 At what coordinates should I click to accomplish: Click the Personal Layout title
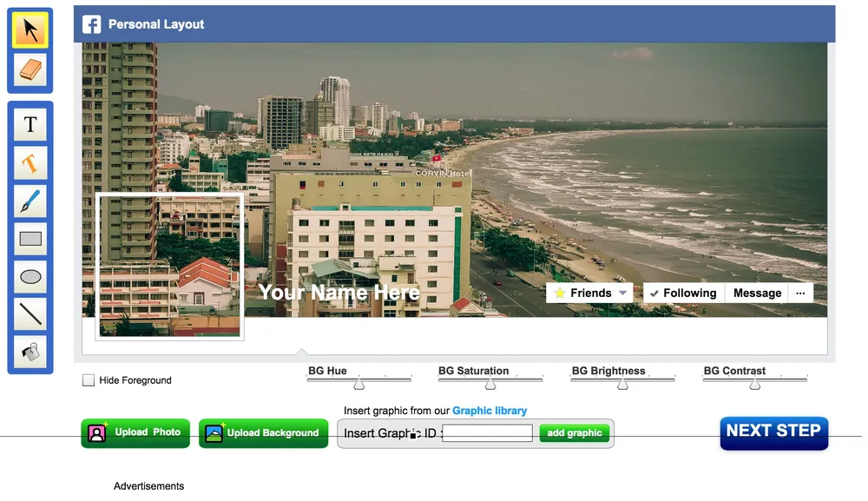tap(156, 24)
